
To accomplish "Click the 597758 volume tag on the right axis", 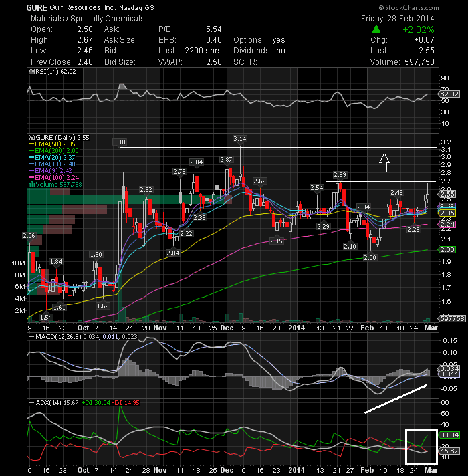I will pyautogui.click(x=451, y=318).
